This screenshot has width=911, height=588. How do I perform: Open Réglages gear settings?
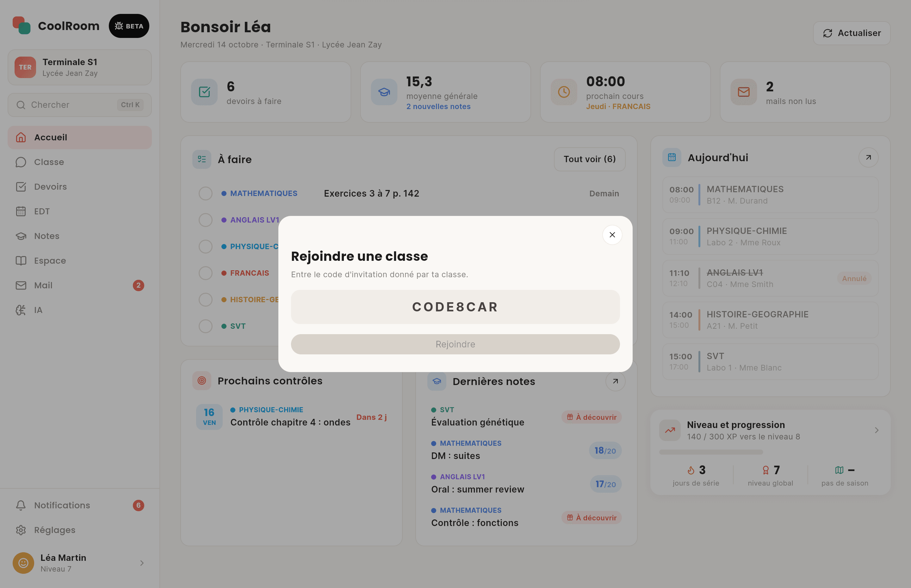click(79, 530)
